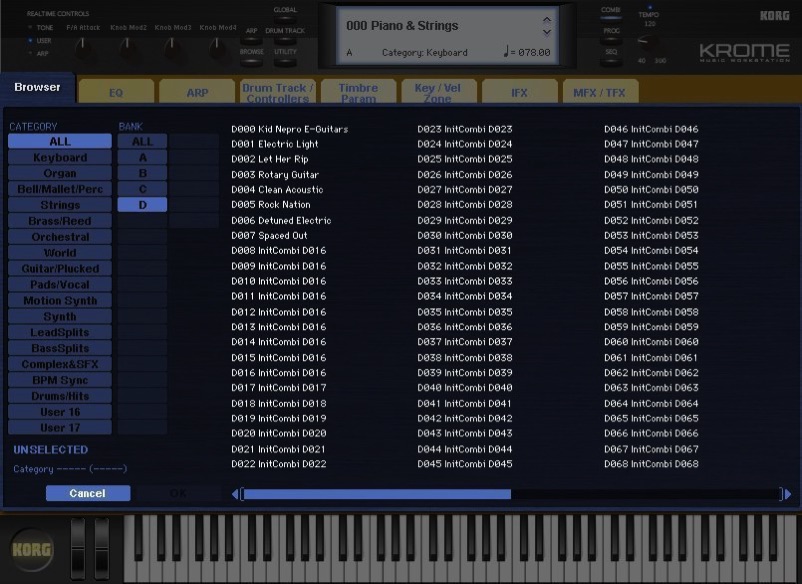Cancel the browser selection
Viewport: 802px width, 584px height.
pos(87,493)
